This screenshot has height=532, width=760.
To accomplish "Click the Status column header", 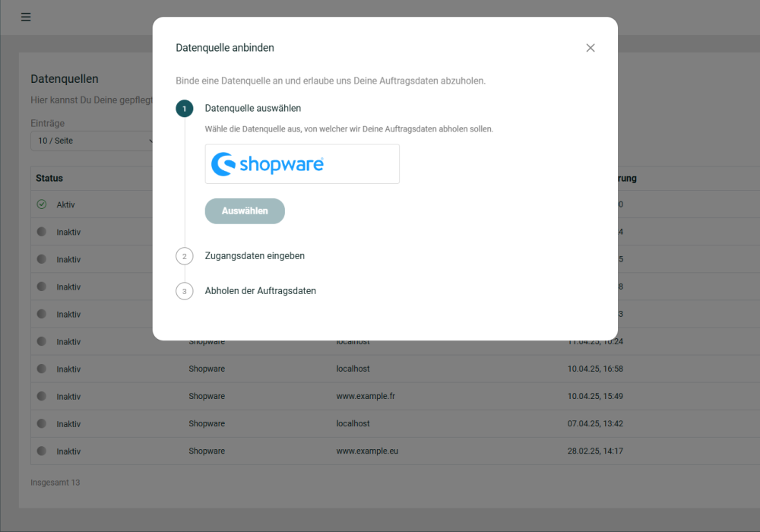I will 49,178.
